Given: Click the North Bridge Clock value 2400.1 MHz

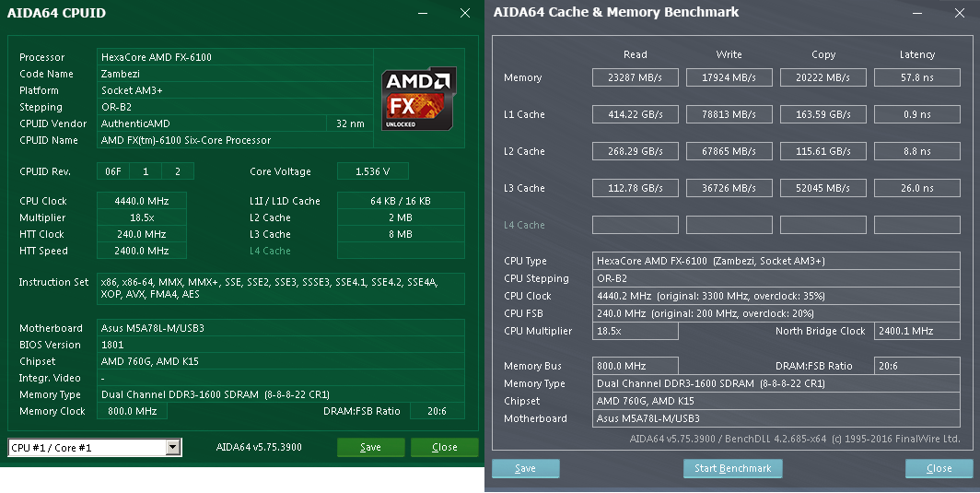Looking at the screenshot, I should click(x=916, y=331).
